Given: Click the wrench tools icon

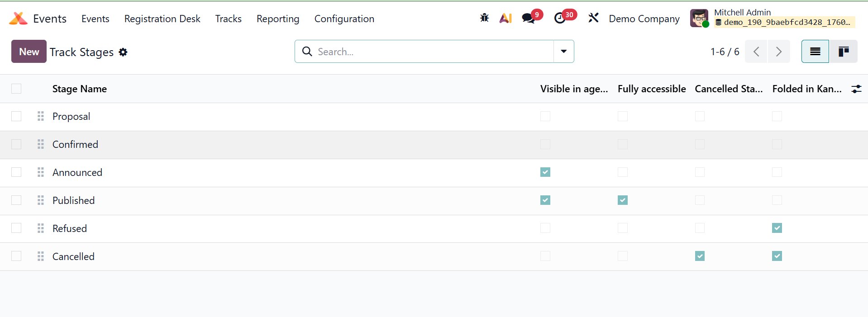Looking at the screenshot, I should click(593, 18).
